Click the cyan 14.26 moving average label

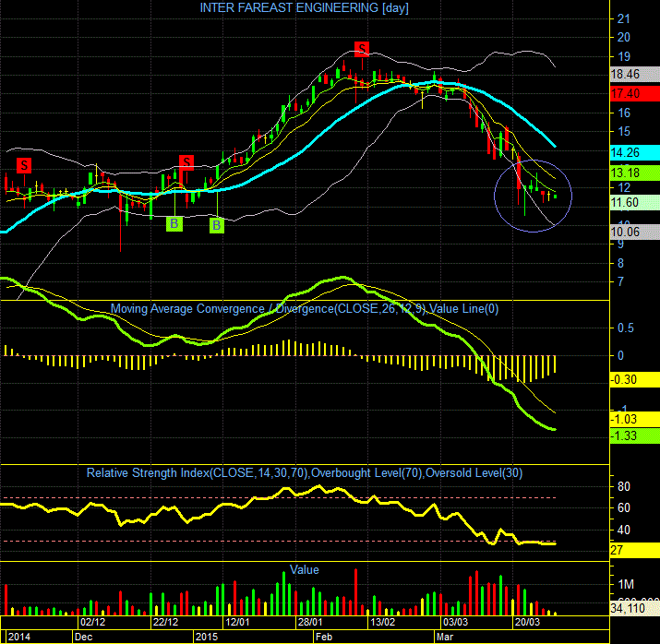[634, 152]
